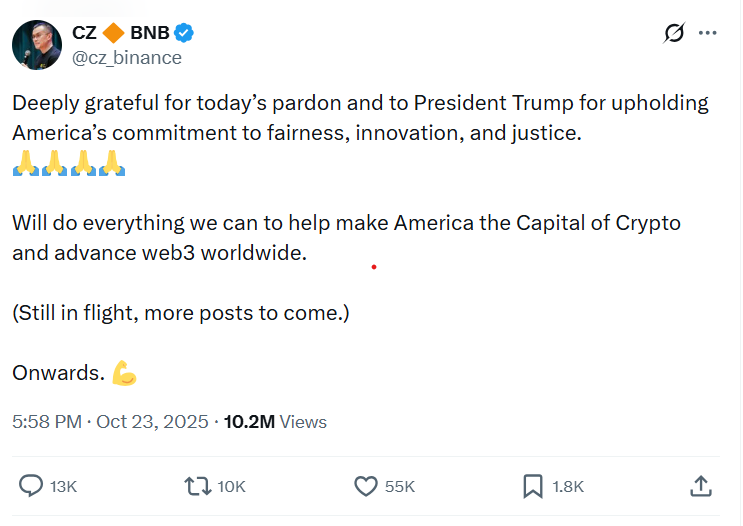Click the flexed bicep emoji
The image size is (743, 526).
[x=124, y=374]
